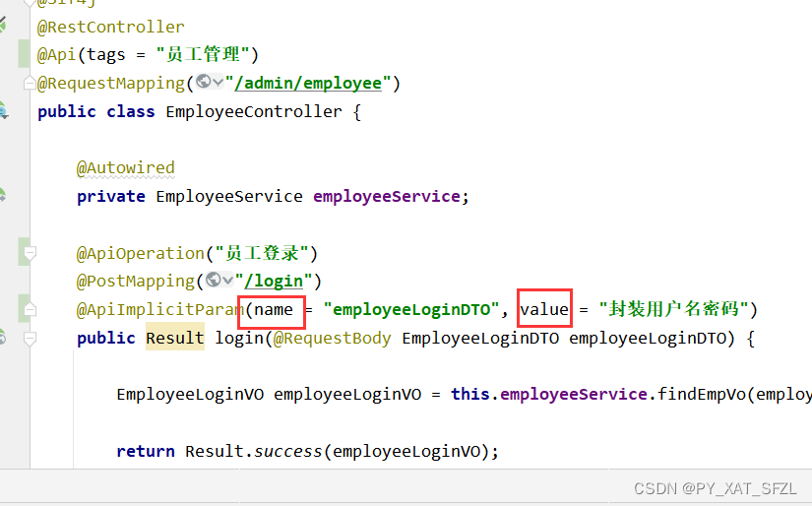Click the 'return' keyword
Viewport: 812px width, 506px height.
point(146,451)
